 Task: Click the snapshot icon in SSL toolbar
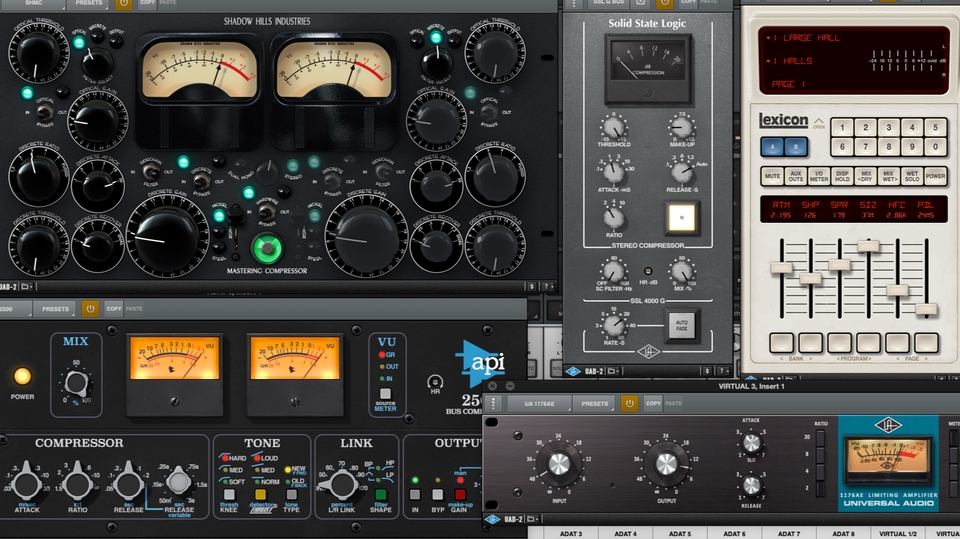click(x=640, y=3)
